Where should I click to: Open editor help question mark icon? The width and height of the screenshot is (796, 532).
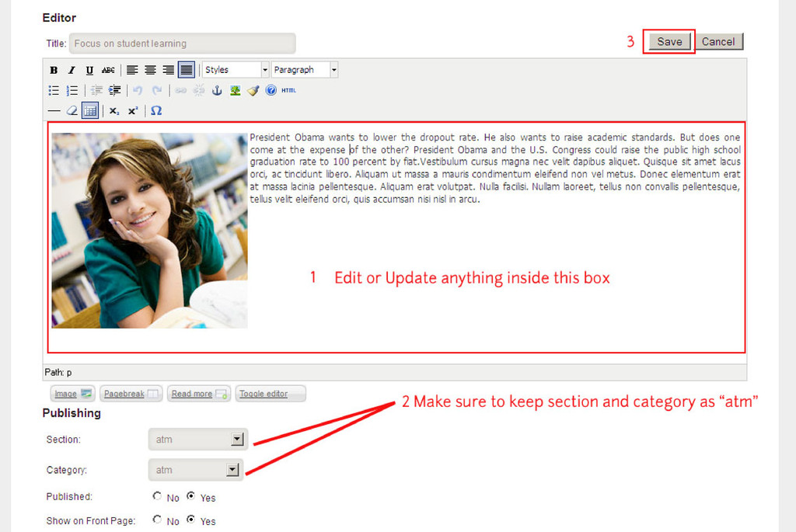271,90
